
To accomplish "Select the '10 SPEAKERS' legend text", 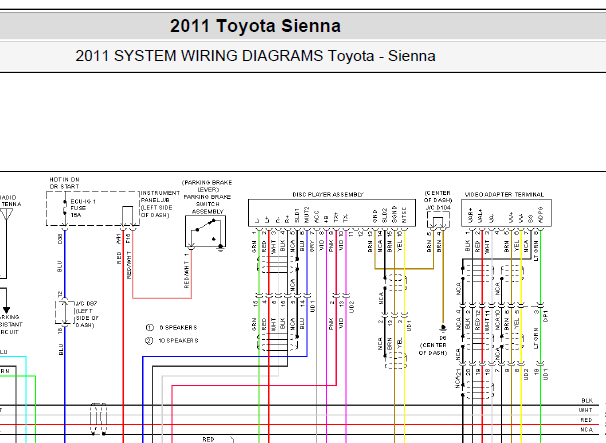I will [x=178, y=341].
